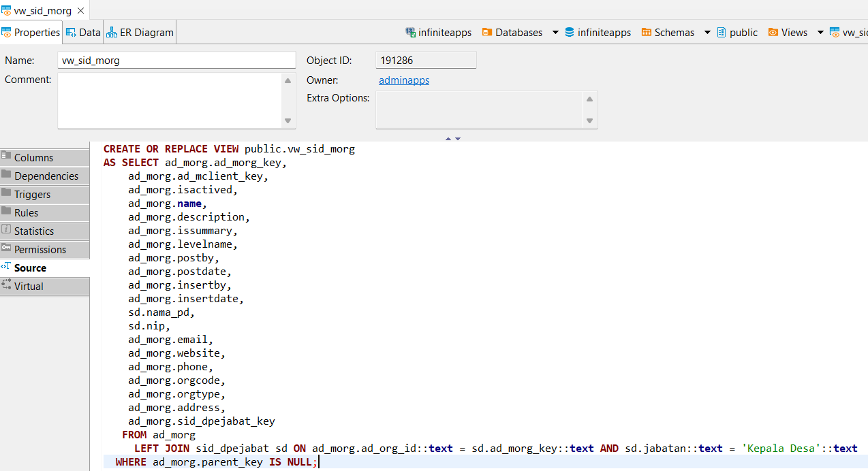Expand the Schemas breadcrumb dropdown arrow
Image resolution: width=868 pixels, height=471 pixels.
(707, 33)
